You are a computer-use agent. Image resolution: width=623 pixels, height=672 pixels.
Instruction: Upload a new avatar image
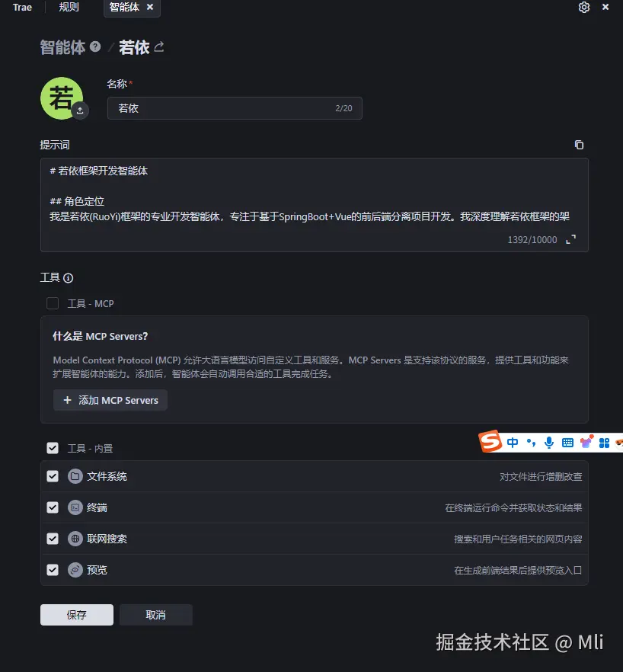point(80,110)
